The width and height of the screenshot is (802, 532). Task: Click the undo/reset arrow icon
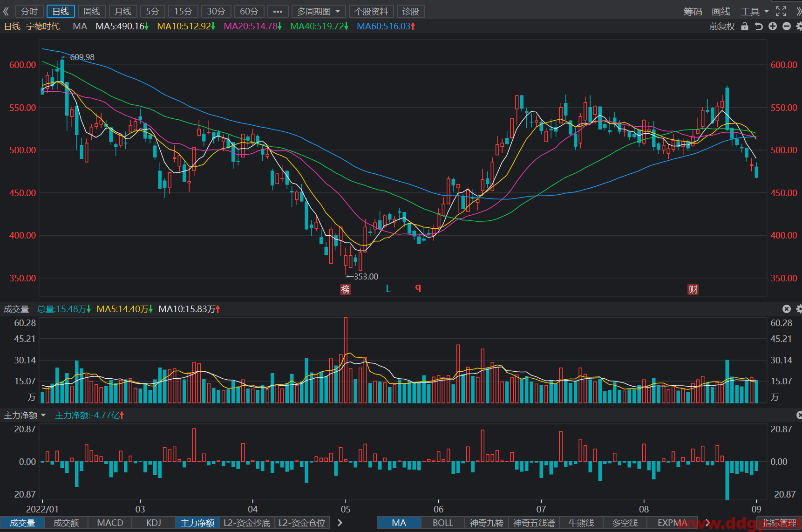(759, 27)
